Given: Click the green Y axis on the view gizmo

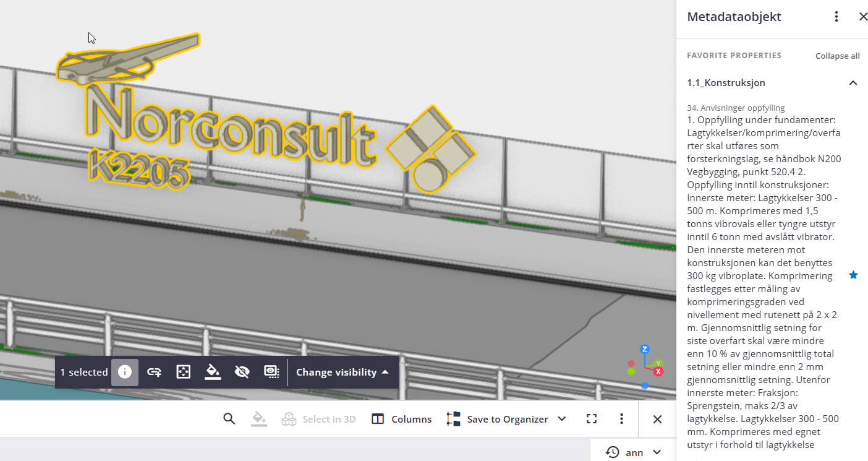Looking at the screenshot, I should [x=658, y=363].
